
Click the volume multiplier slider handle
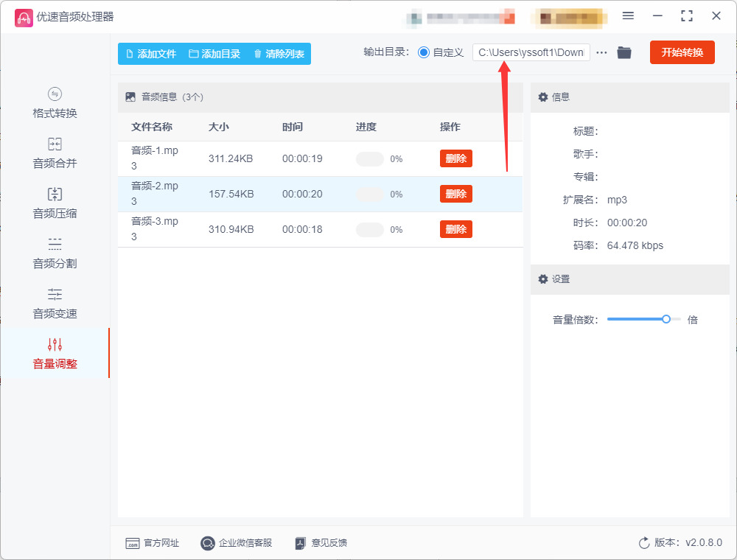click(666, 320)
